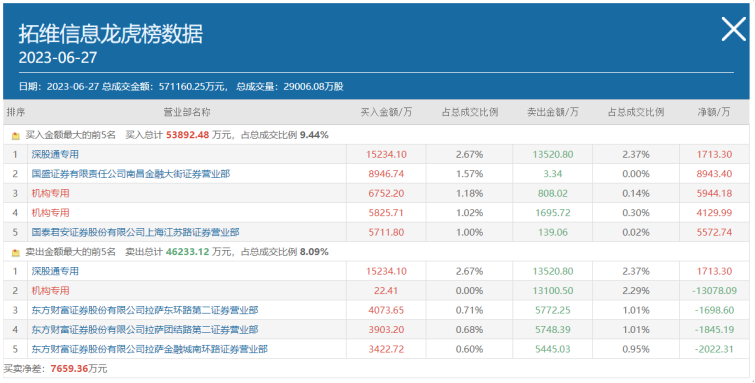The image size is (755, 383).
Task: Click the folder icon beside 卖出金额最大的前5名
Action: click(x=15, y=252)
